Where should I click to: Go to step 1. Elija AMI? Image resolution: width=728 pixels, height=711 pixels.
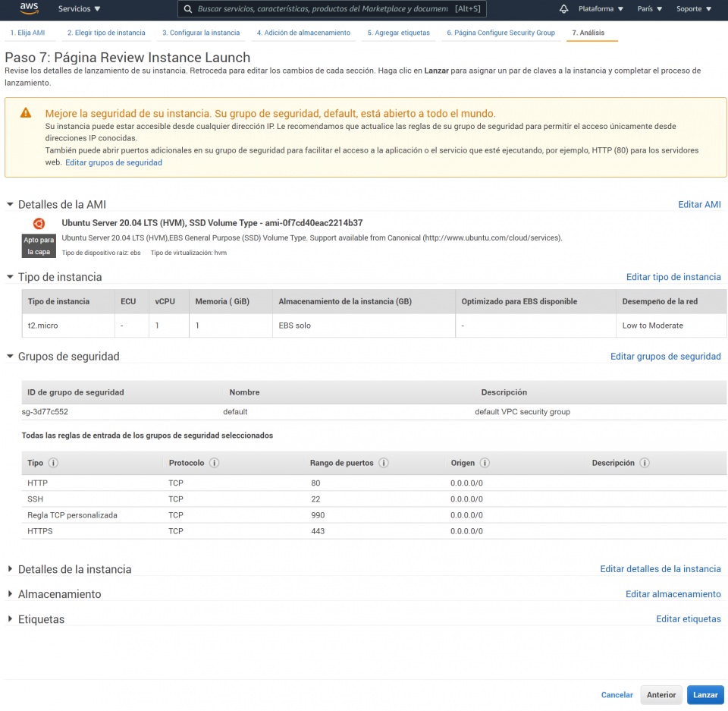tap(28, 33)
